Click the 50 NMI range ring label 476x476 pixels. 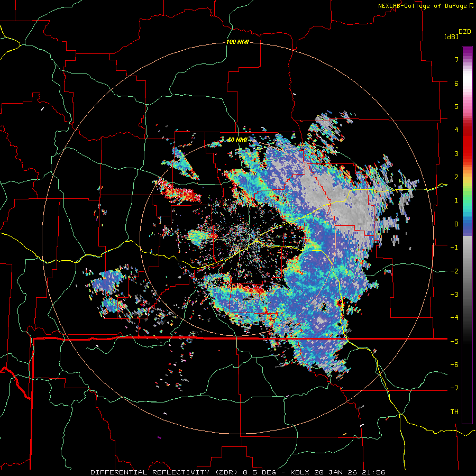pyautogui.click(x=237, y=140)
